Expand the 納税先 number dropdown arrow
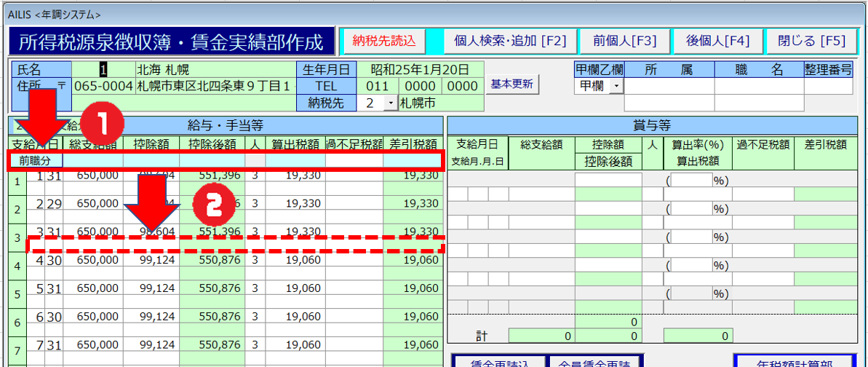Viewport: 868px width, 367px height. [x=391, y=103]
